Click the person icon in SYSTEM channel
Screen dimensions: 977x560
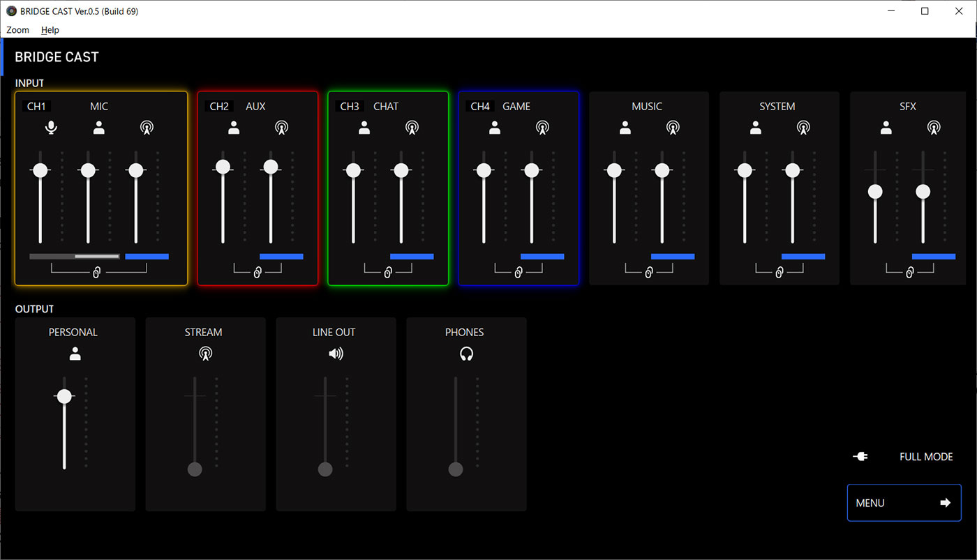(x=756, y=128)
